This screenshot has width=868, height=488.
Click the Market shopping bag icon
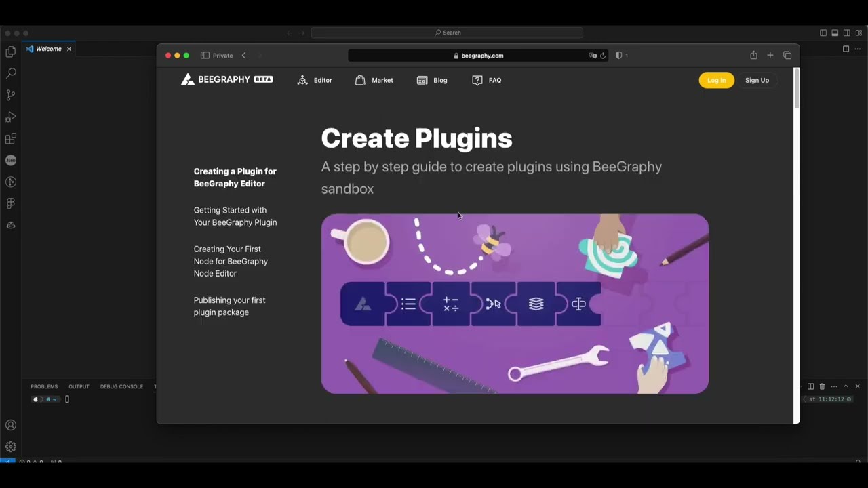tap(360, 80)
